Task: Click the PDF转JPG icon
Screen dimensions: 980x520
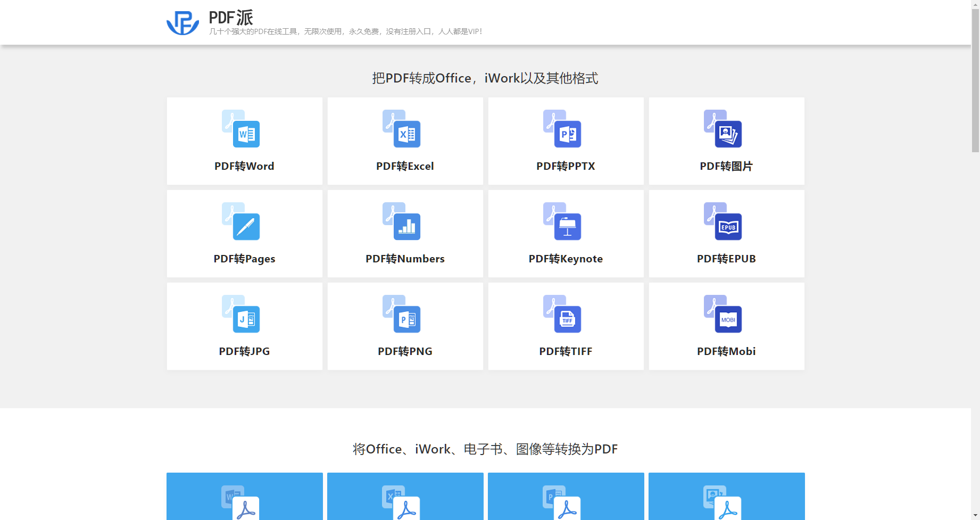Action: [241, 314]
